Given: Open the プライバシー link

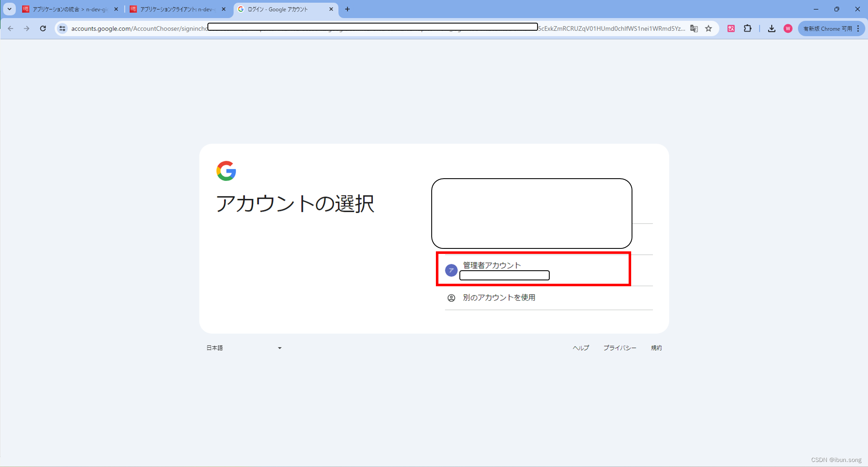Looking at the screenshot, I should tap(620, 348).
